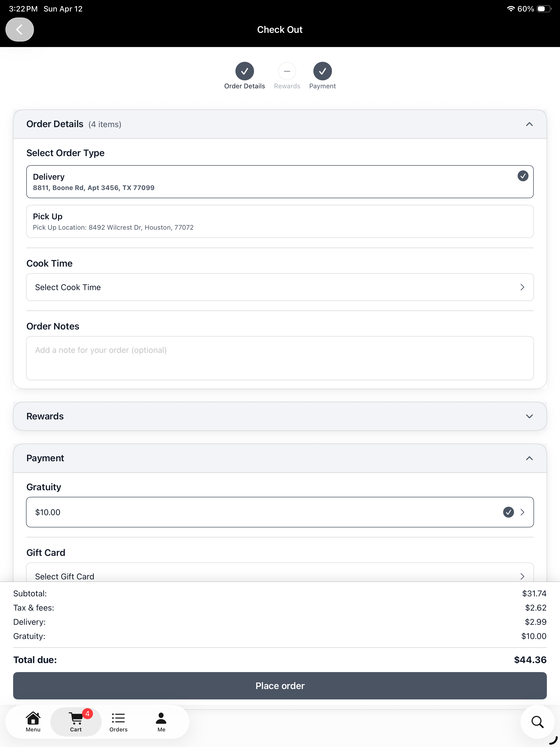Collapse the Payment section
Viewport: 560px width, 747px height.
point(529,458)
